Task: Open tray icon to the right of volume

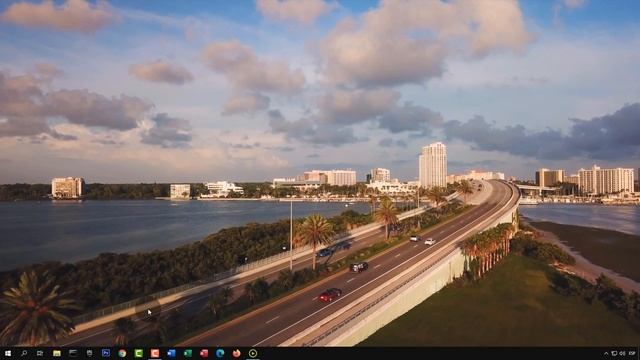Action: click(x=632, y=353)
